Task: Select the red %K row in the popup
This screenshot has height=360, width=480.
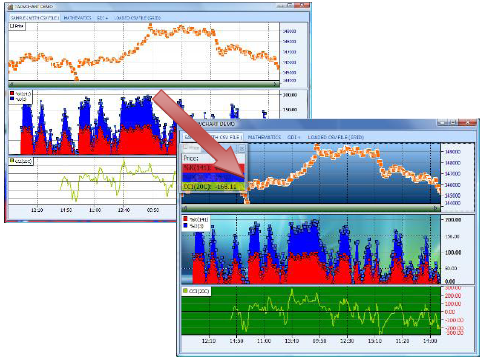Action: tap(213, 168)
